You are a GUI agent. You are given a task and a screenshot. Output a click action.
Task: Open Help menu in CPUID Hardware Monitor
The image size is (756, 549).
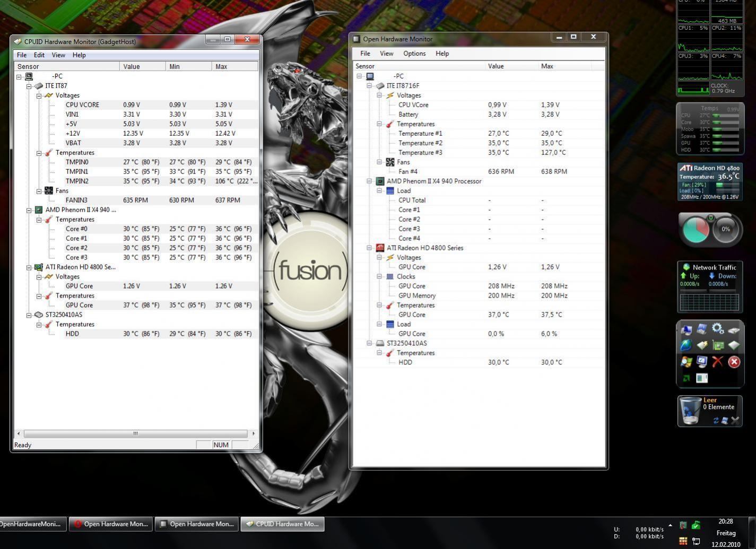(x=79, y=55)
